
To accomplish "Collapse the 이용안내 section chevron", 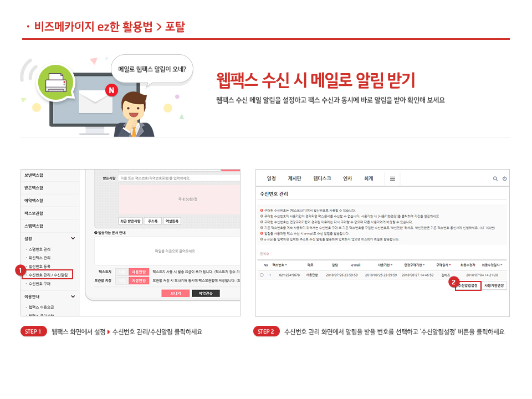I will (x=73, y=296).
